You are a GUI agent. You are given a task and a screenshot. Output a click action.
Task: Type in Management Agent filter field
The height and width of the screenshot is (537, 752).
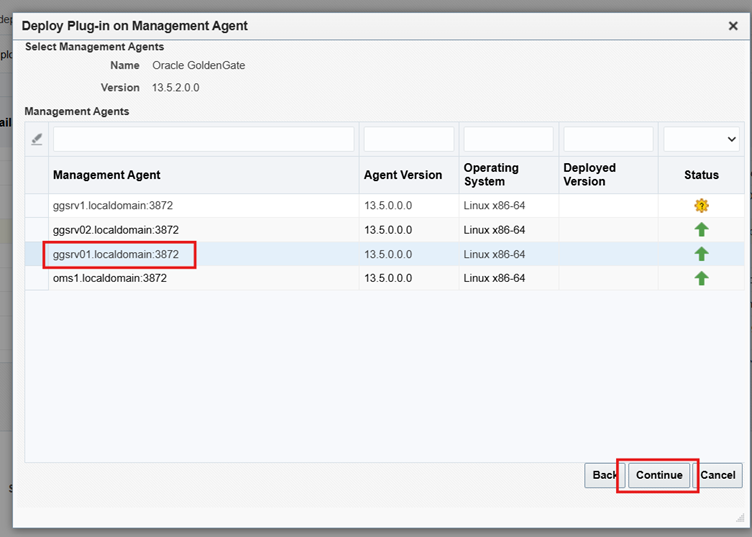coord(203,139)
